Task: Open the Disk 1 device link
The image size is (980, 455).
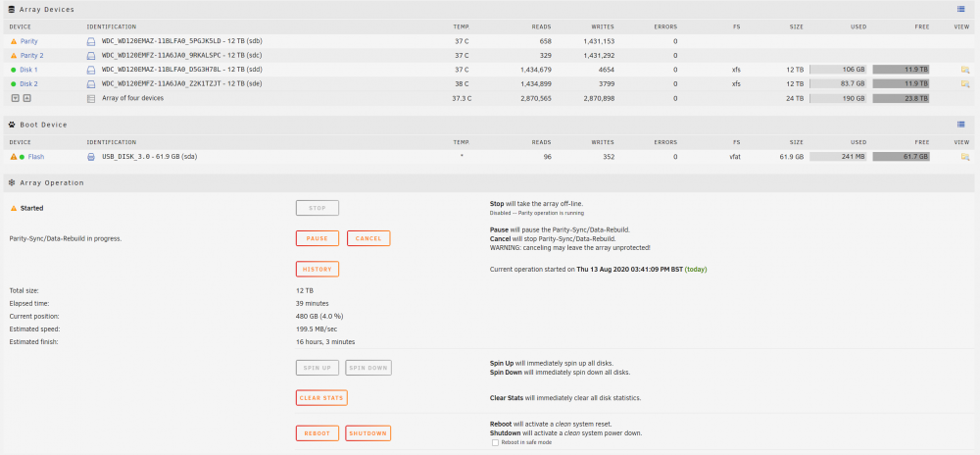Action: (28, 70)
